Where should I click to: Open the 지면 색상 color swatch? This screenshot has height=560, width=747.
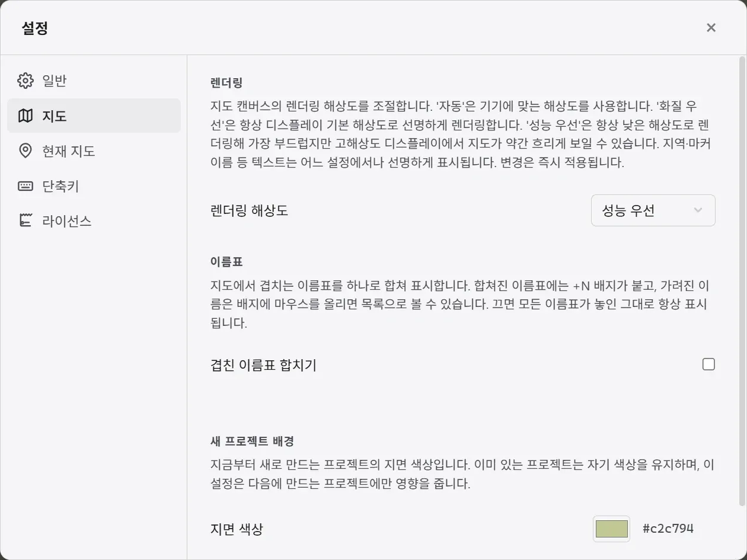pos(611,529)
